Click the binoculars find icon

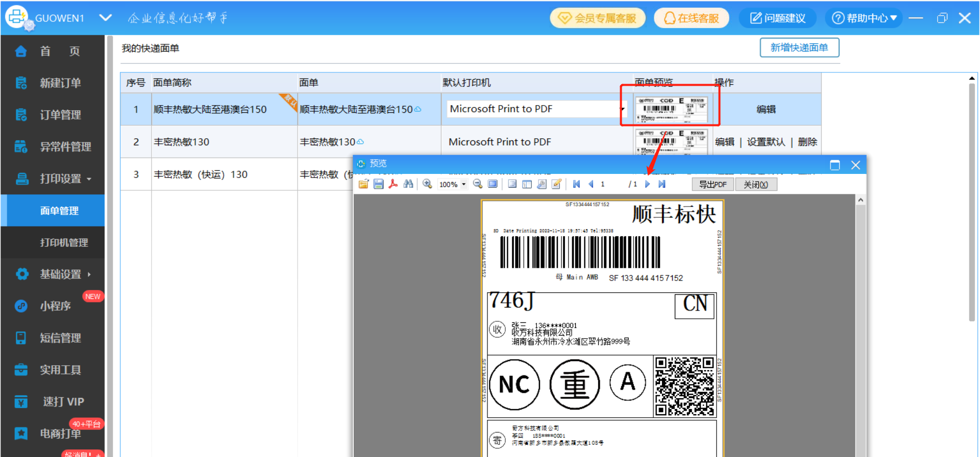[x=408, y=184]
